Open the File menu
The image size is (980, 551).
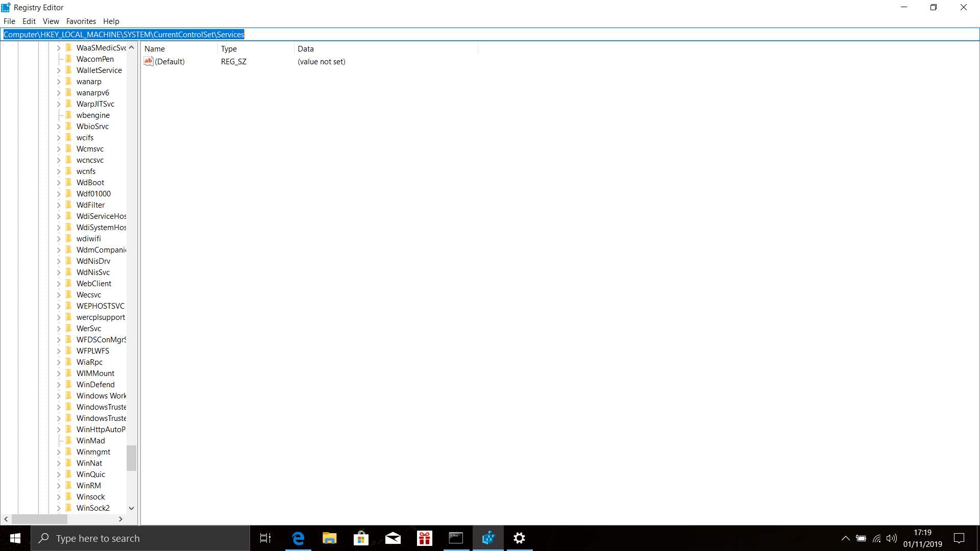(9, 21)
